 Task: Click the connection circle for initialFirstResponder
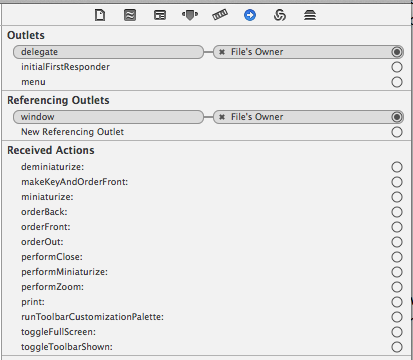397,67
